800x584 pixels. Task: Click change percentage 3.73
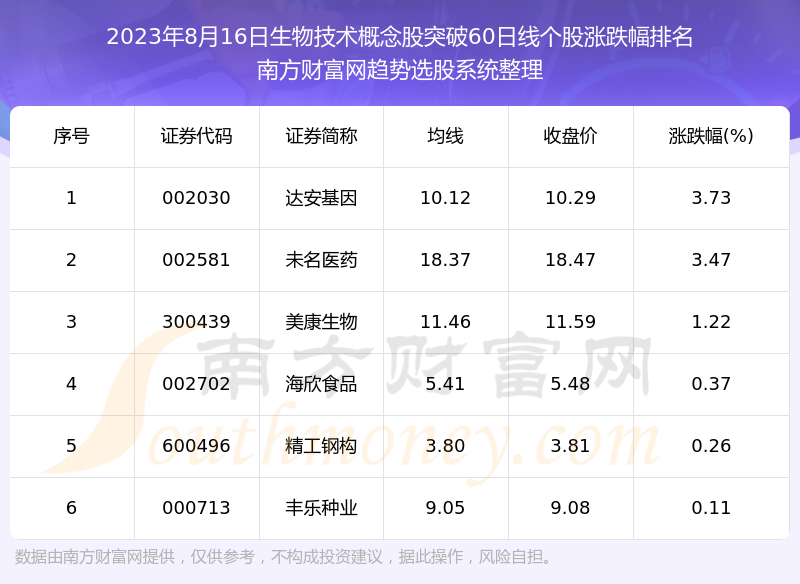(x=711, y=198)
